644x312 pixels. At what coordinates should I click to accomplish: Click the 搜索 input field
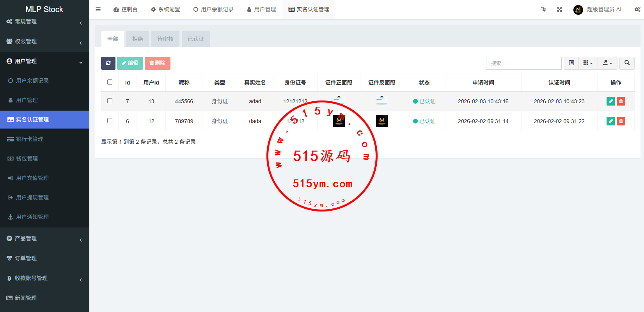523,63
